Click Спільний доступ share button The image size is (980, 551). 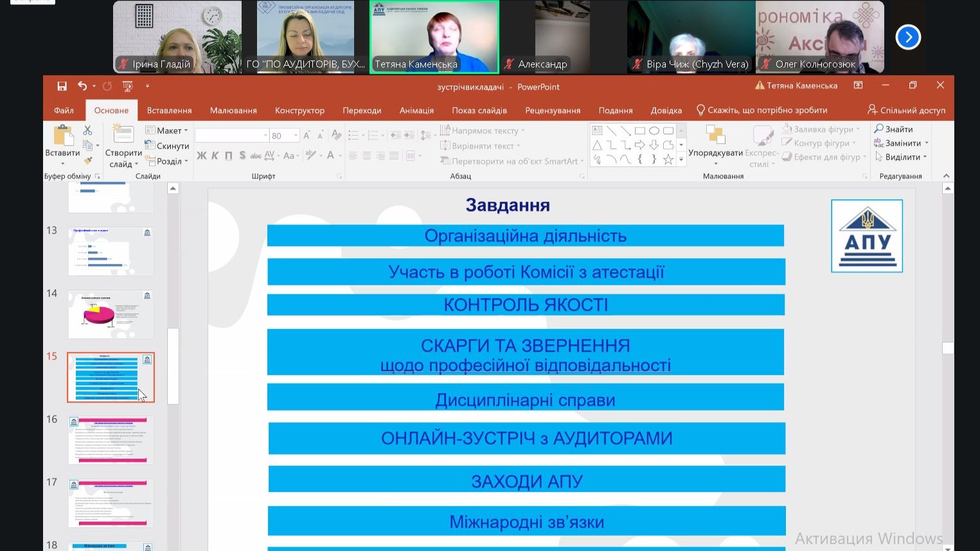[x=906, y=110]
